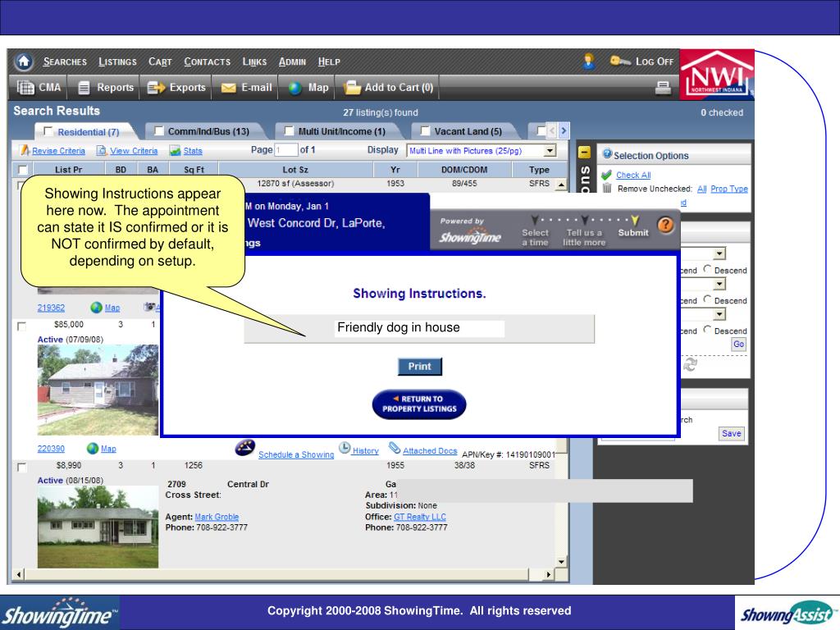
Task: Toggle the select-all checkbox in table header
Action: [x=22, y=170]
